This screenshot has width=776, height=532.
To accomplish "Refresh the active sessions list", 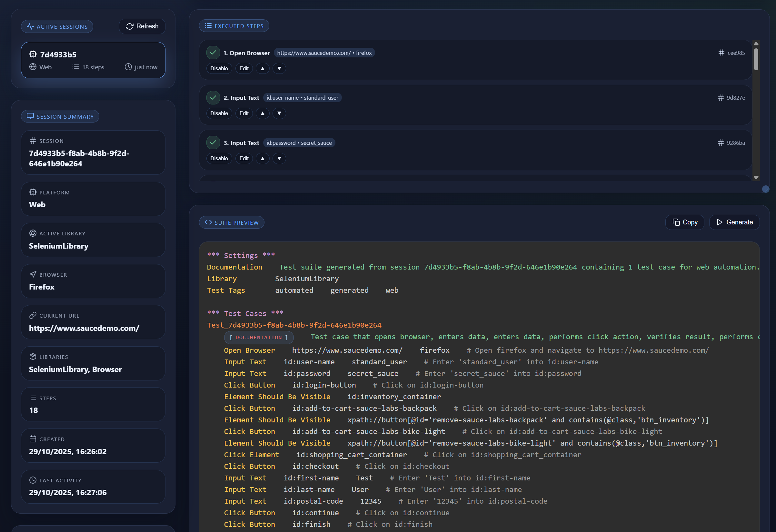I will click(142, 26).
